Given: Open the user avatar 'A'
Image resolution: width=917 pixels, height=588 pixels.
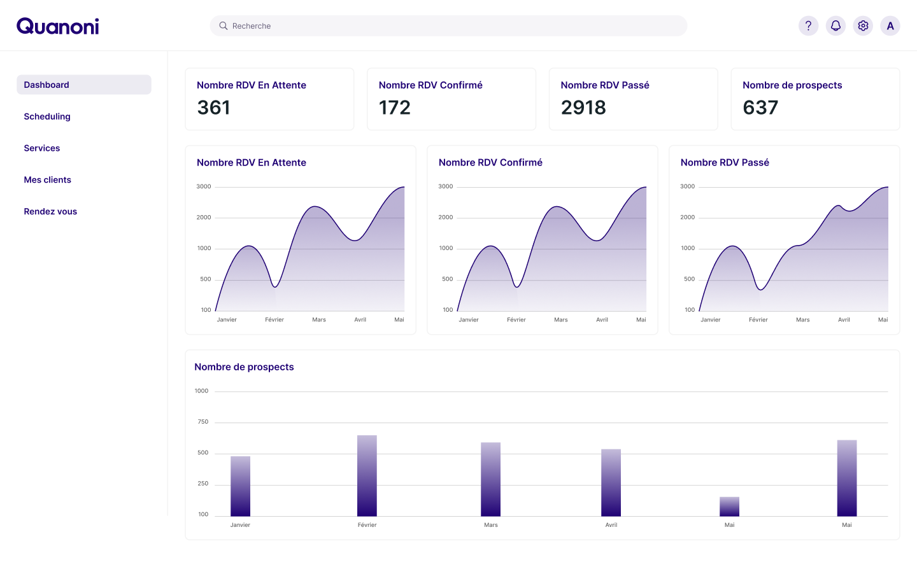Looking at the screenshot, I should click(x=890, y=26).
